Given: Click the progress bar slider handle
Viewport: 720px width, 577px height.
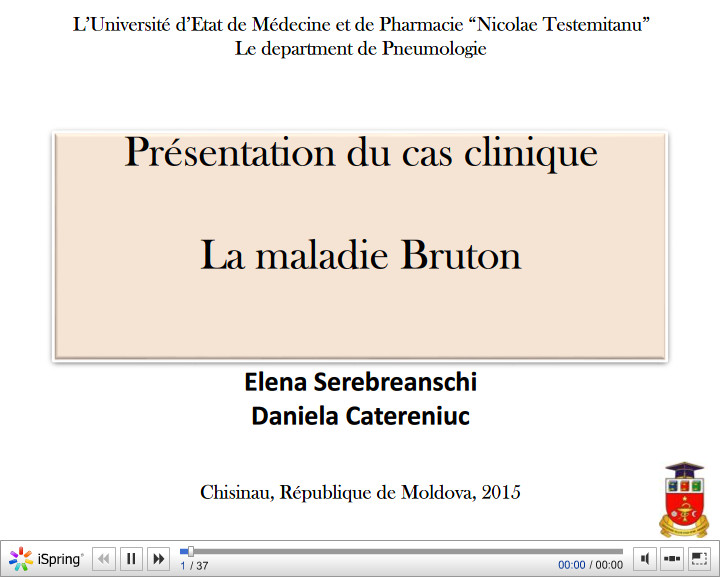Looking at the screenshot, I should click(x=189, y=551).
